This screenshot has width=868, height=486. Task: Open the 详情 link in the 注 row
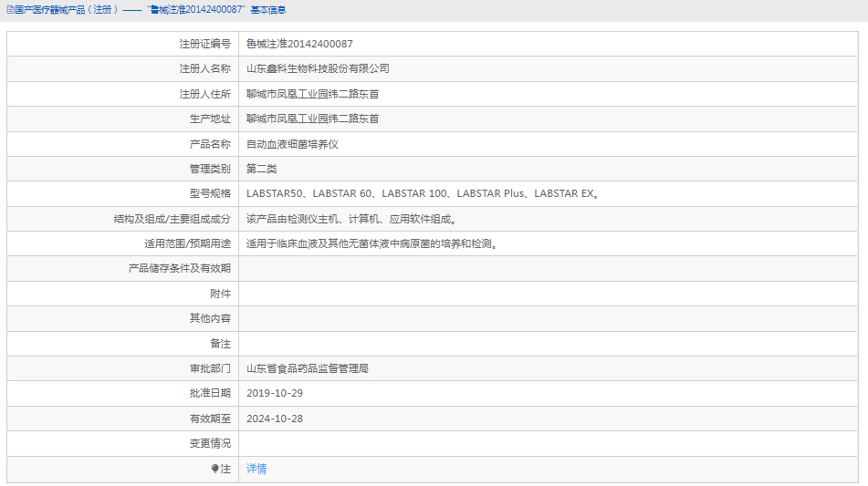pos(256,469)
